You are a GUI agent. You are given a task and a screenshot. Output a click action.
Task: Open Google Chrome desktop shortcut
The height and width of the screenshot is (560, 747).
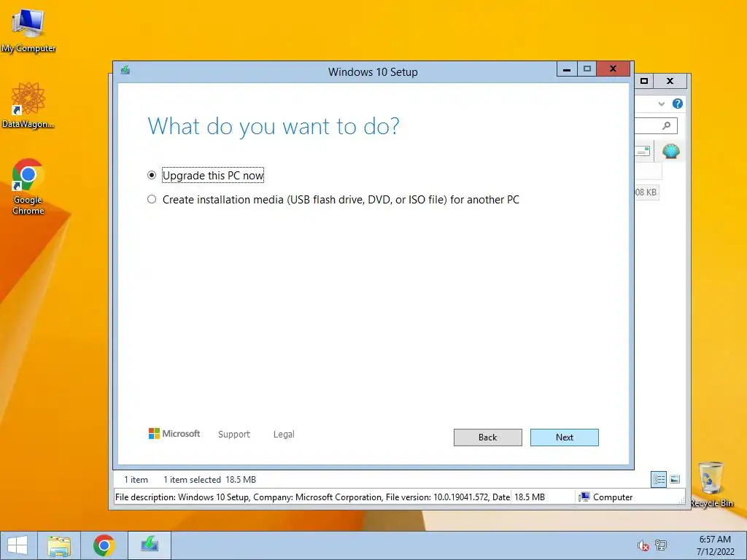(28, 187)
